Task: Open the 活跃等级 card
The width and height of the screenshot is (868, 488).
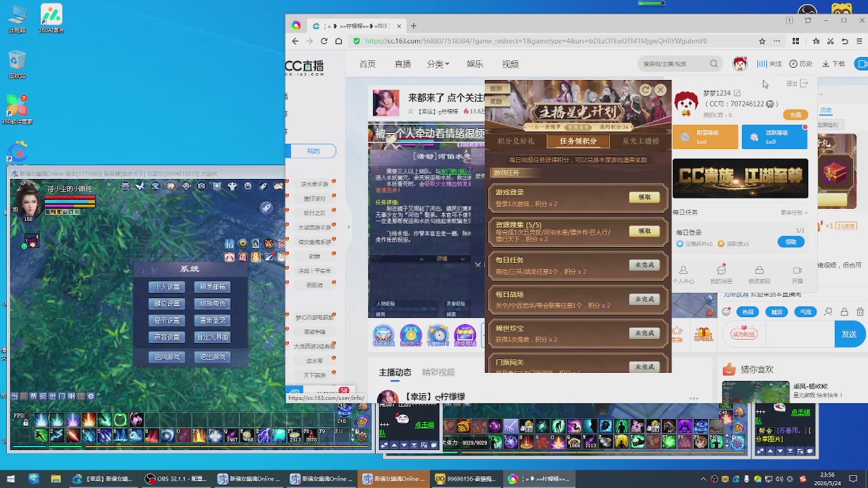Action: [x=774, y=137]
